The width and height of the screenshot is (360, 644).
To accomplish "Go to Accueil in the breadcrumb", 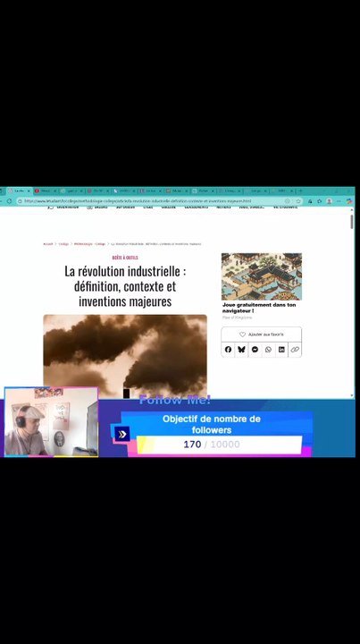I will (x=48, y=244).
